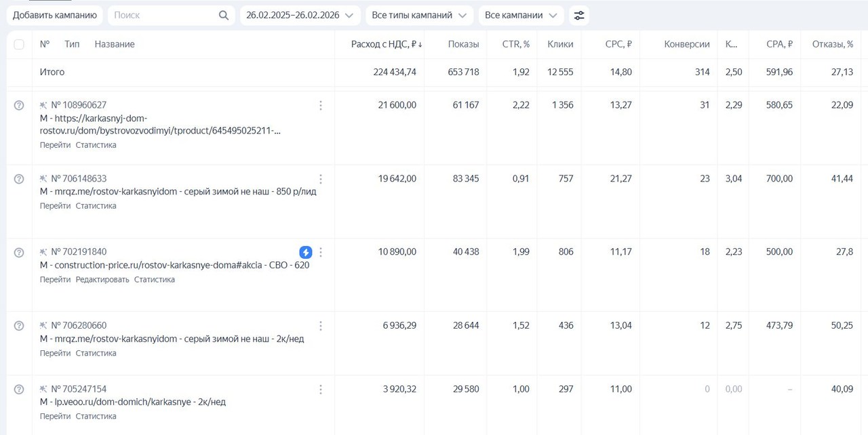The height and width of the screenshot is (435, 868).
Task: Open three-dot menu for campaign 705247154
Action: tap(321, 389)
